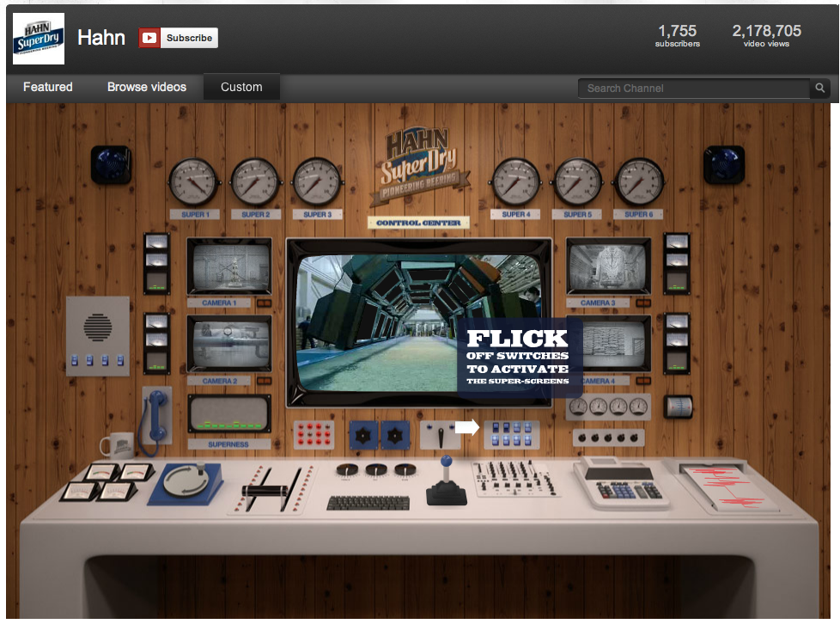Subscribe to the Hahn channel
The width and height of the screenshot is (840, 624).
179,38
